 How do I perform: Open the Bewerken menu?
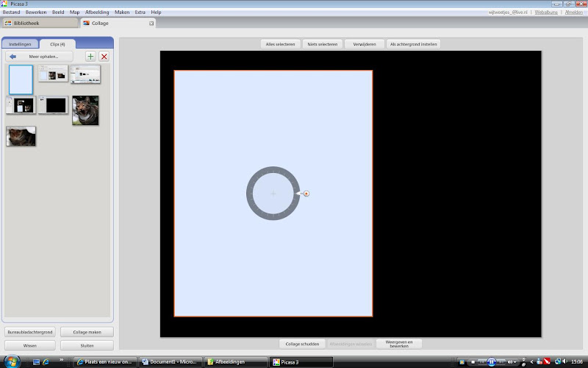pos(36,12)
